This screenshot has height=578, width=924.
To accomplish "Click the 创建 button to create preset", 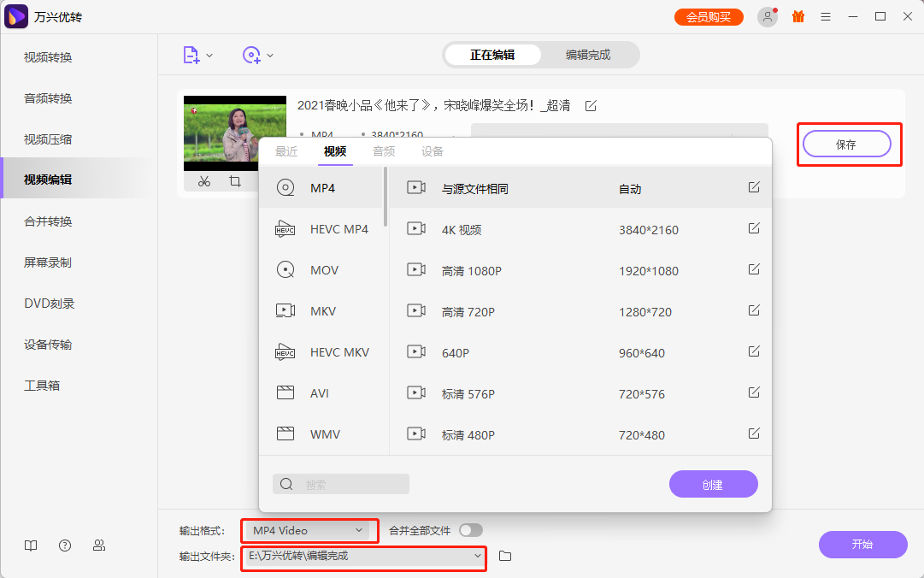I will (713, 484).
